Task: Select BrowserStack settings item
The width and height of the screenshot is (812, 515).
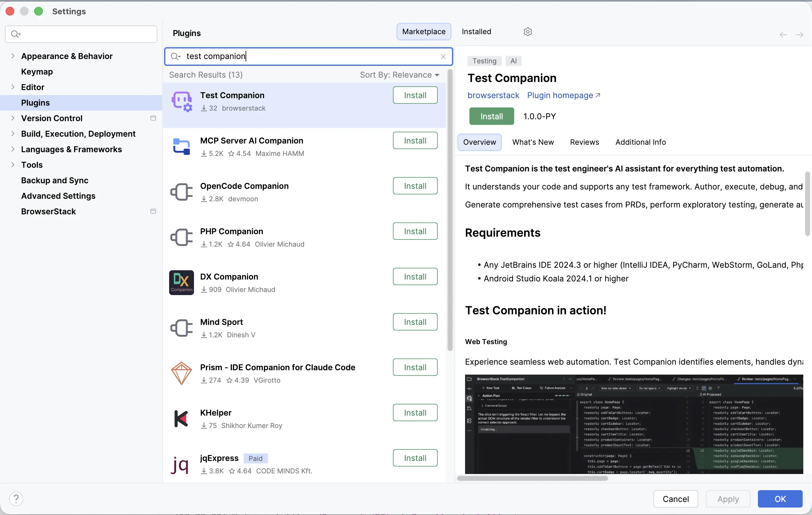Action: (x=81, y=212)
